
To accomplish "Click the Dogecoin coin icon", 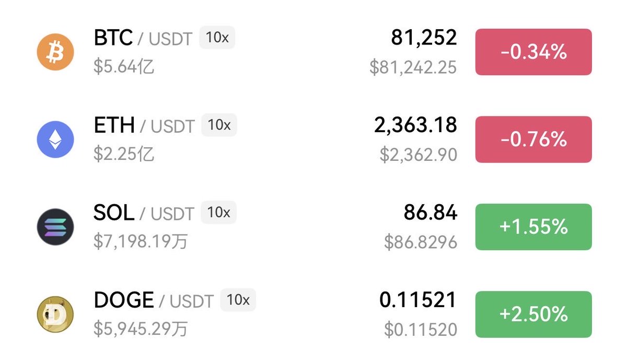I will pos(55,314).
